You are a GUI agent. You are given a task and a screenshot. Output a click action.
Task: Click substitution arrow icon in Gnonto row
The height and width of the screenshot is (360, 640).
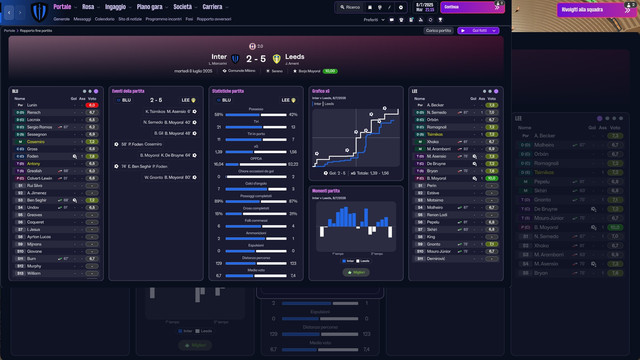[460, 244]
